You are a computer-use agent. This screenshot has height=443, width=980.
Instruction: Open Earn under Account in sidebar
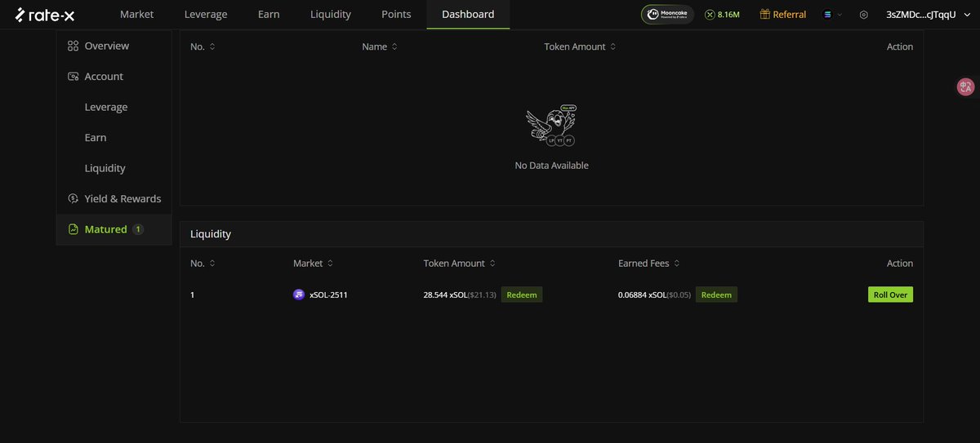click(96, 138)
